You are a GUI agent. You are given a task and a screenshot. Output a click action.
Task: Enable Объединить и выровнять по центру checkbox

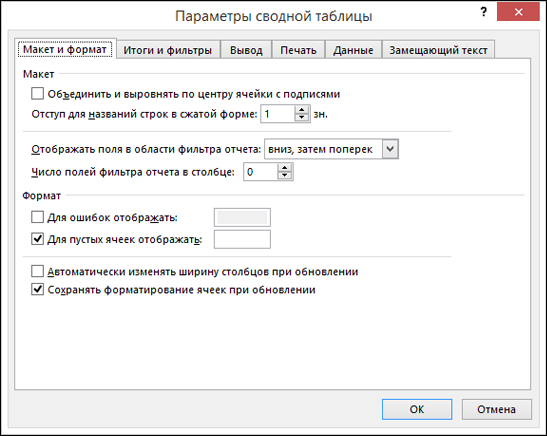38,94
